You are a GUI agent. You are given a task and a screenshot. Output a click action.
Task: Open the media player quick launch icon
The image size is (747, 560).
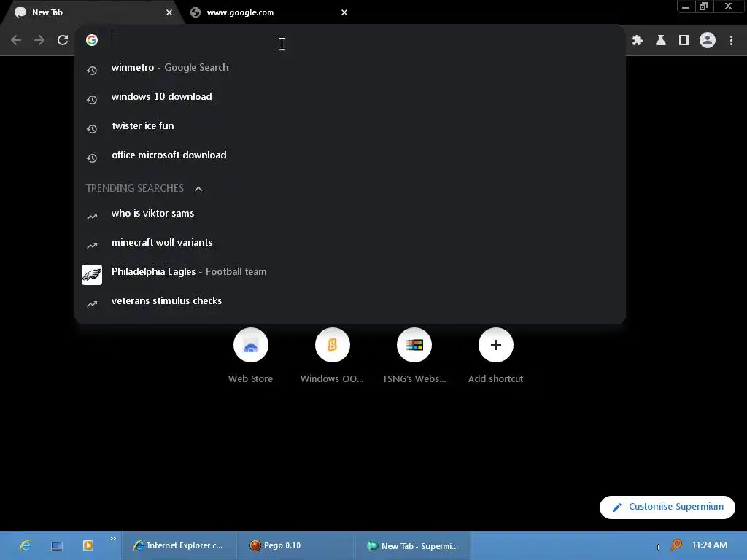88,545
